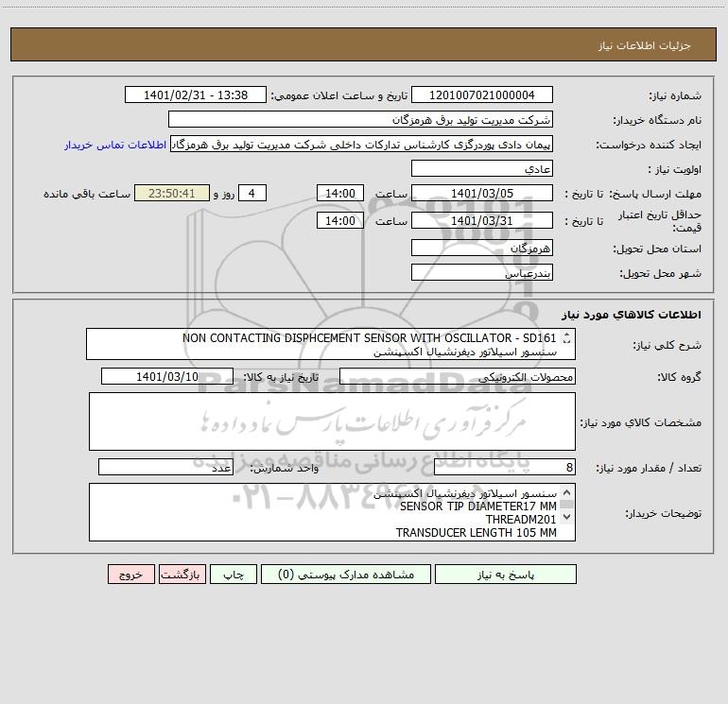Click the استان محل تحویل field هرمزگان
Viewport: 728px width, 704px height.
point(482,248)
